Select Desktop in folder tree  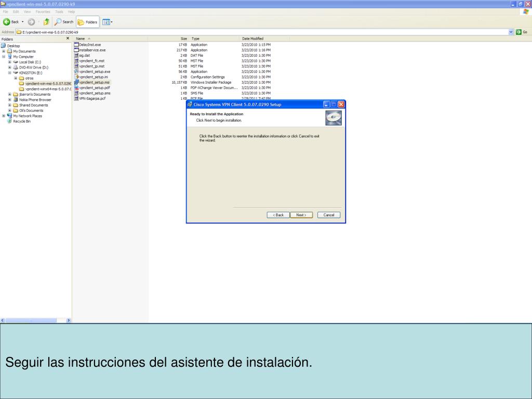[x=14, y=46]
